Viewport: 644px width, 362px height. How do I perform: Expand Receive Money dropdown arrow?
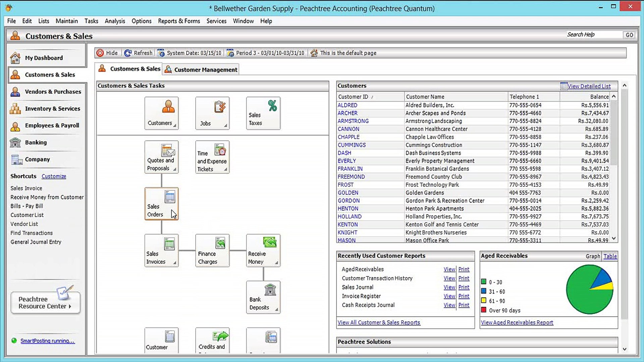point(276,263)
